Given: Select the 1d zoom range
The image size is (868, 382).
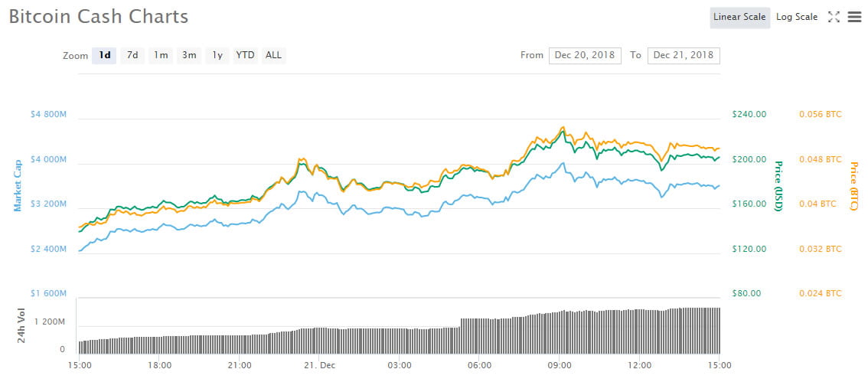Looking at the screenshot, I should tap(104, 55).
